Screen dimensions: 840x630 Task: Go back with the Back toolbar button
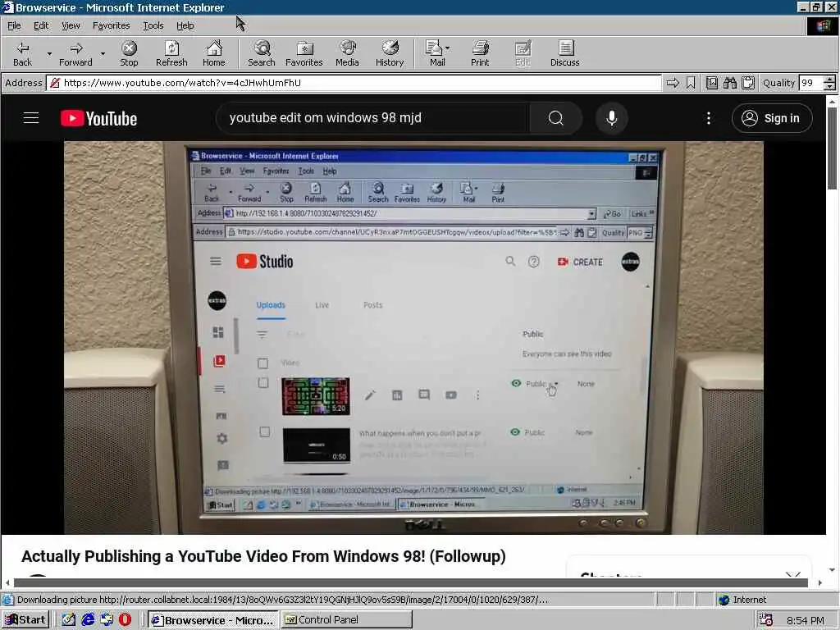[22, 53]
